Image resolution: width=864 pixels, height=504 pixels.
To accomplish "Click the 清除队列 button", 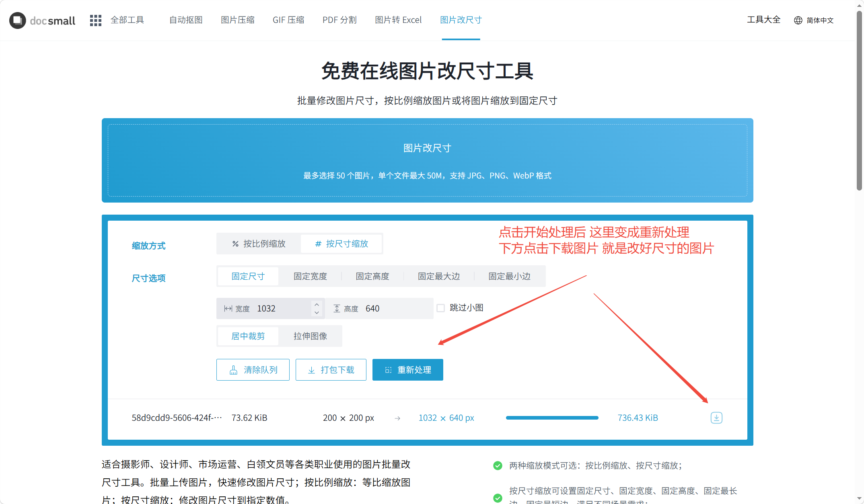I will click(x=253, y=370).
